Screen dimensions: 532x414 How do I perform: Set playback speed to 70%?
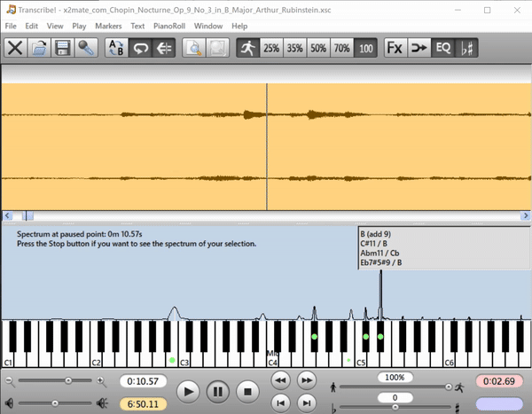pyautogui.click(x=341, y=48)
